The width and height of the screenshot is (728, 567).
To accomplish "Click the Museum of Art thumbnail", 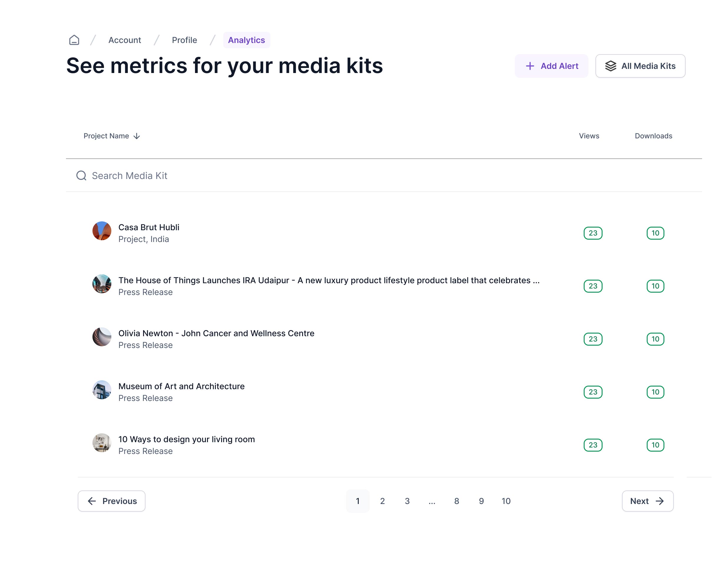I will point(102,390).
